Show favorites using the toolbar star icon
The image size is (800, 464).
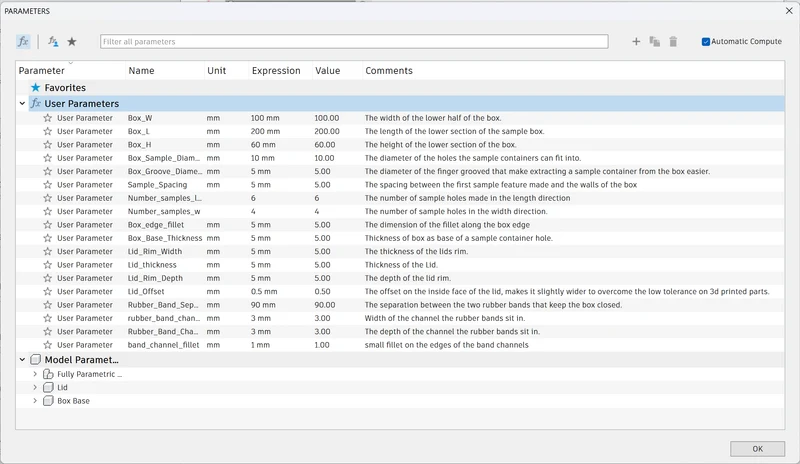coord(72,42)
